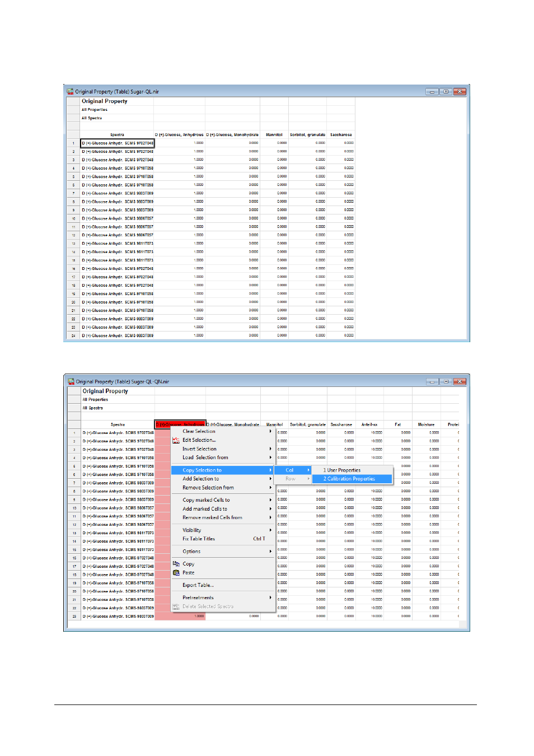Choose 2 Calibration Properties option
Screen dimensions: 534x756
pos(353,479)
